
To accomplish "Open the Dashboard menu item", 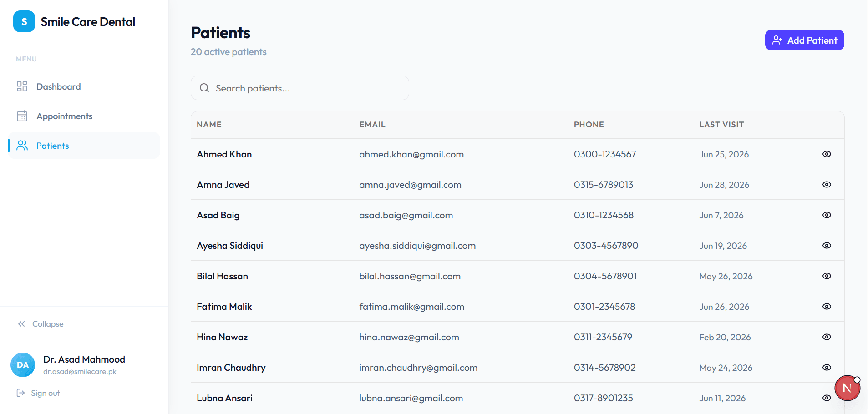I will (84, 86).
